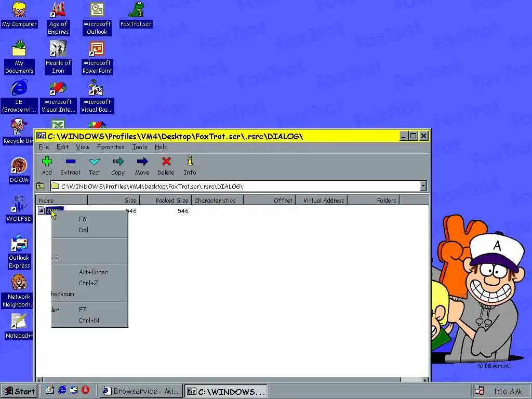Sort by the Size column header
532x399 pixels.
114,200
